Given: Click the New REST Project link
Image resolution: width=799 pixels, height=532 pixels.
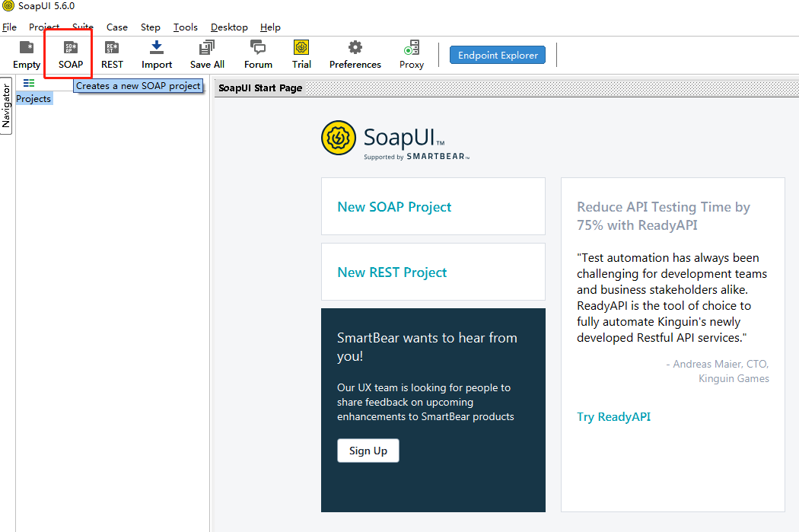Looking at the screenshot, I should click(x=393, y=272).
